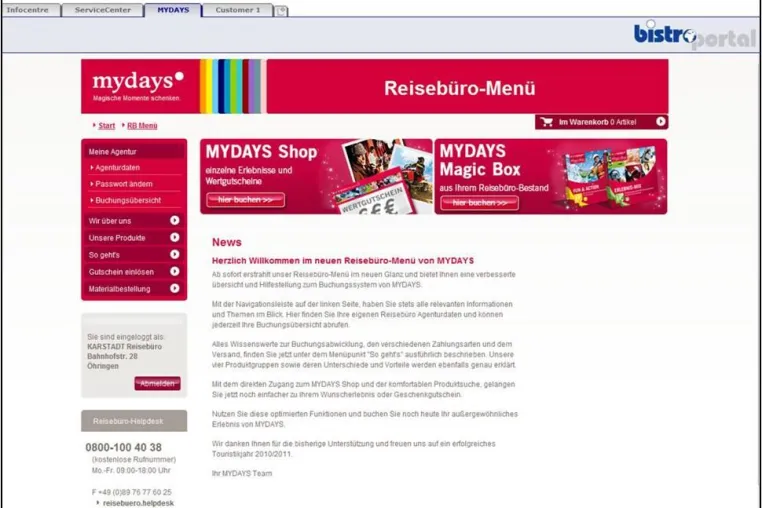Viewport: 762px width, 508px height.
Task: Click the arrow icon at end of Warenkorb bar
Action: [x=660, y=122]
